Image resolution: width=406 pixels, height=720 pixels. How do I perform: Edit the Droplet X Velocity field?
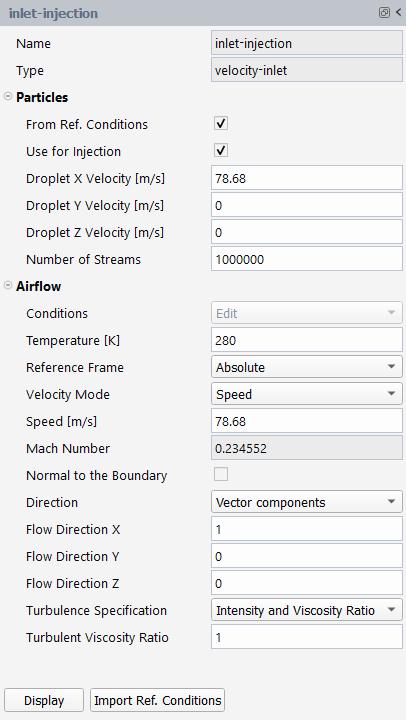307,178
